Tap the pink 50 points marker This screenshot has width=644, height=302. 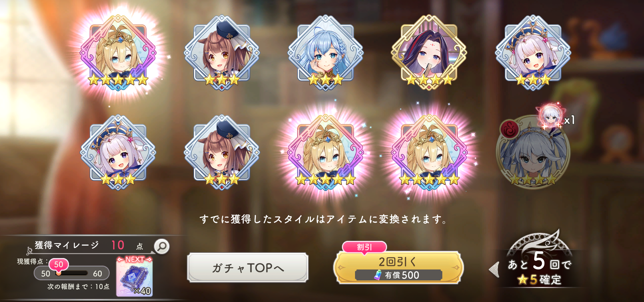[59, 265]
